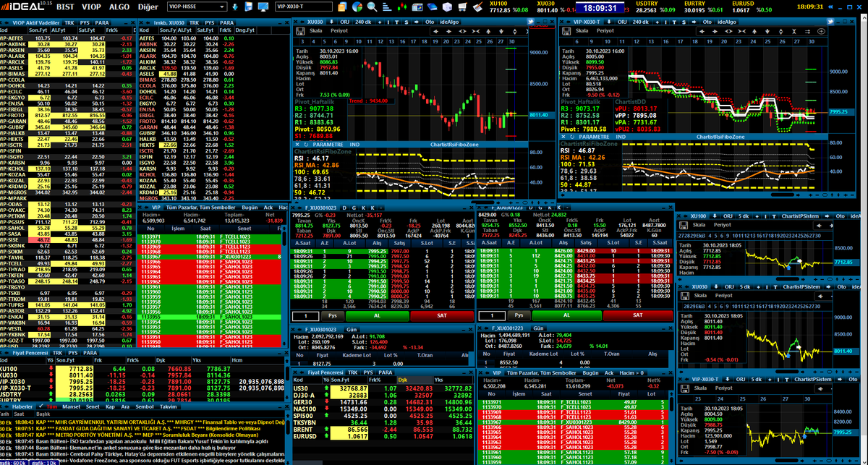Viewport: 868px width, 465px height.
Task: Click the Kap tab in Haberler
Action: click(x=110, y=407)
